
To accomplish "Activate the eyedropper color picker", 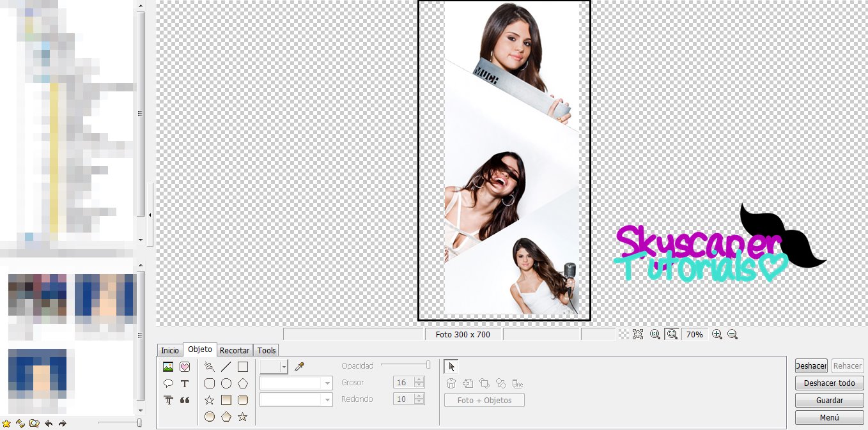I will 299,367.
